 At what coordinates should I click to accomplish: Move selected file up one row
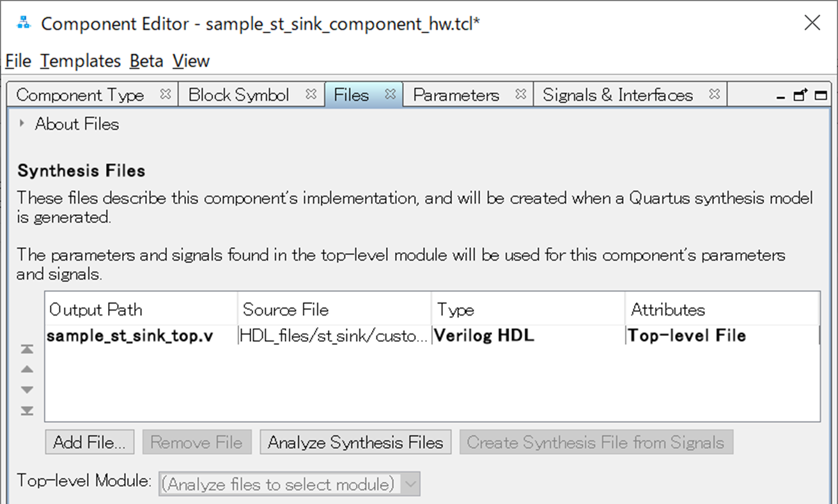27,369
